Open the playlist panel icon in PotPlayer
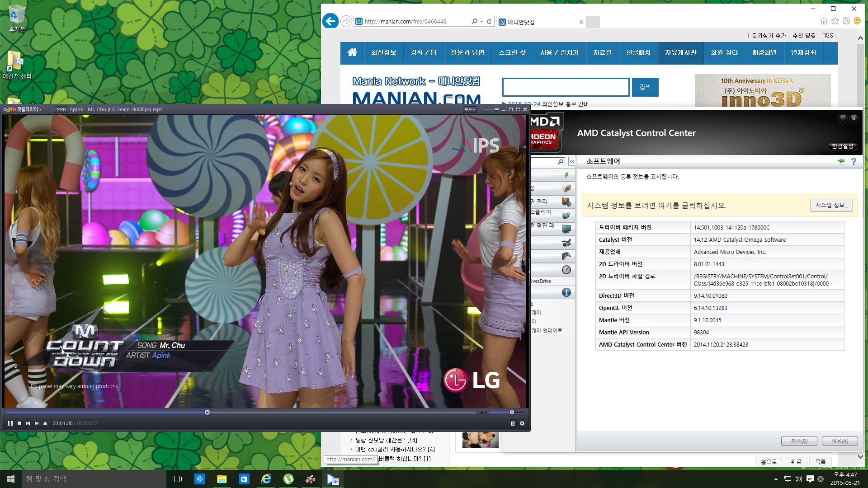Image resolution: width=868 pixels, height=488 pixels. [512, 423]
